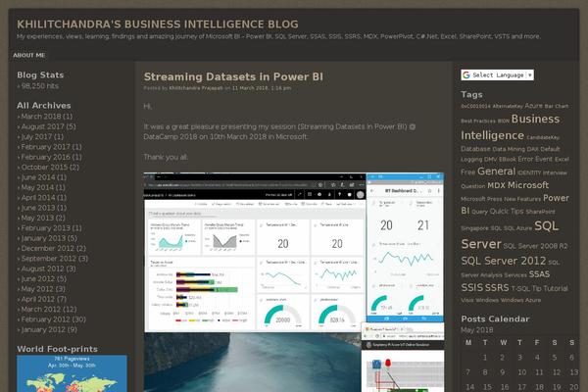Open the About Me menu item
Image resolution: width=588 pixels, height=392 pixels.
click(x=29, y=55)
